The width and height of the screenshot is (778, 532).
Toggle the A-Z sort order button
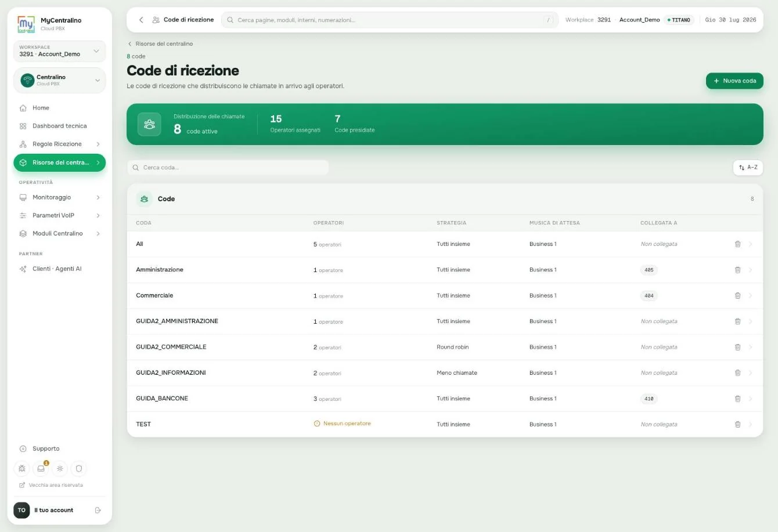pos(748,167)
